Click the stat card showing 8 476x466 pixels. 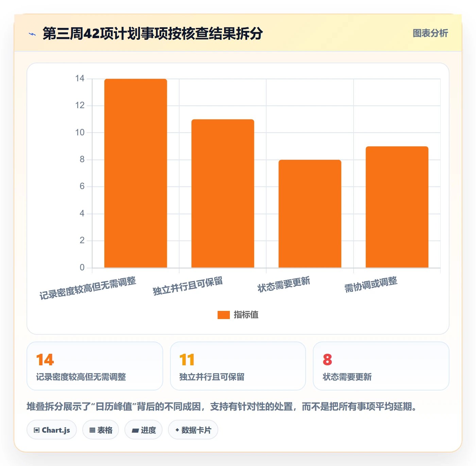point(381,366)
